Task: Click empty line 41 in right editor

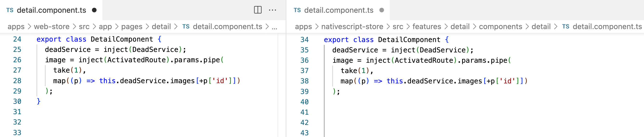Action: point(482,112)
